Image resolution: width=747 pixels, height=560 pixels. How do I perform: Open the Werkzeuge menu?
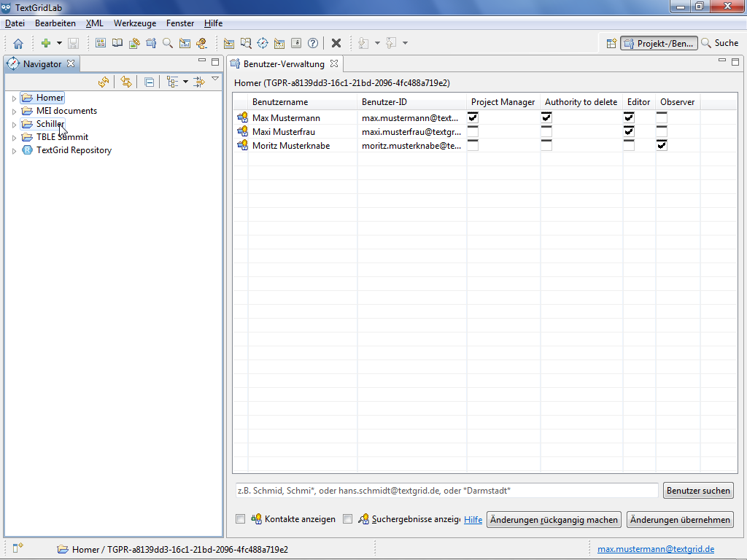click(x=134, y=23)
